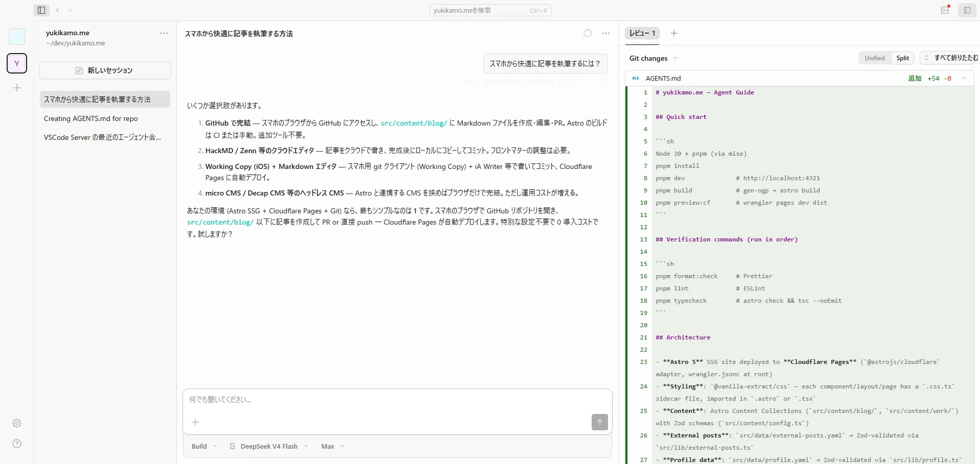The width and height of the screenshot is (980, 464).
Task: Toggle the left sidebar panel icon
Action: pyautogui.click(x=42, y=10)
